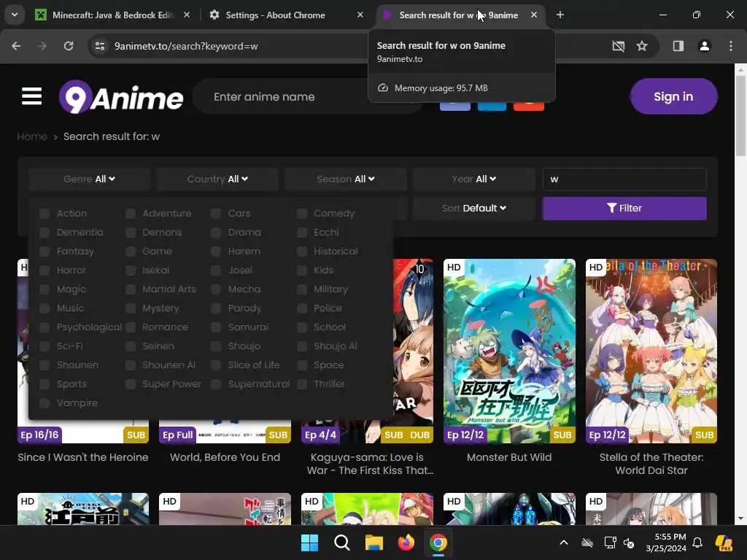Open World, Before You End link
747x560 pixels.
(x=225, y=457)
